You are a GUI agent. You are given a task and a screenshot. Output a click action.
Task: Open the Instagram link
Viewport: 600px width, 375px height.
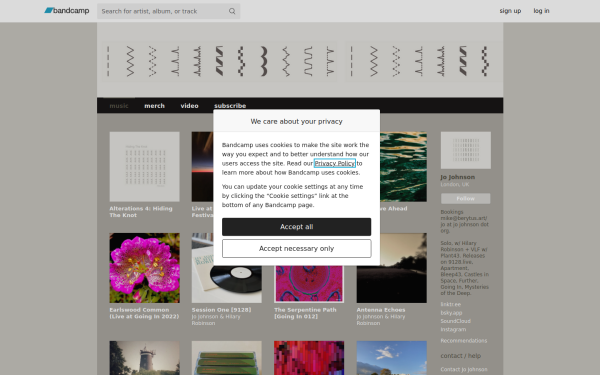click(x=453, y=329)
